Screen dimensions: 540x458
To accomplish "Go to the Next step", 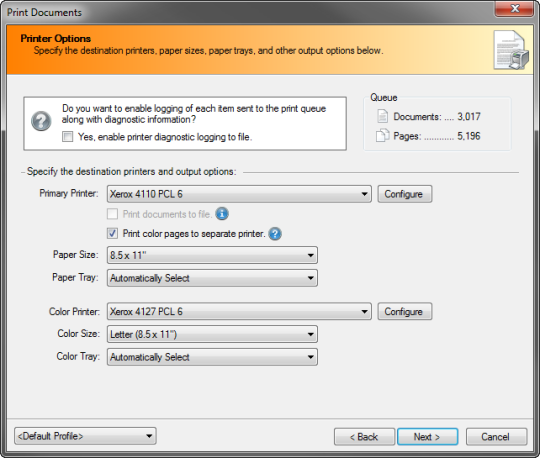I will [427, 437].
